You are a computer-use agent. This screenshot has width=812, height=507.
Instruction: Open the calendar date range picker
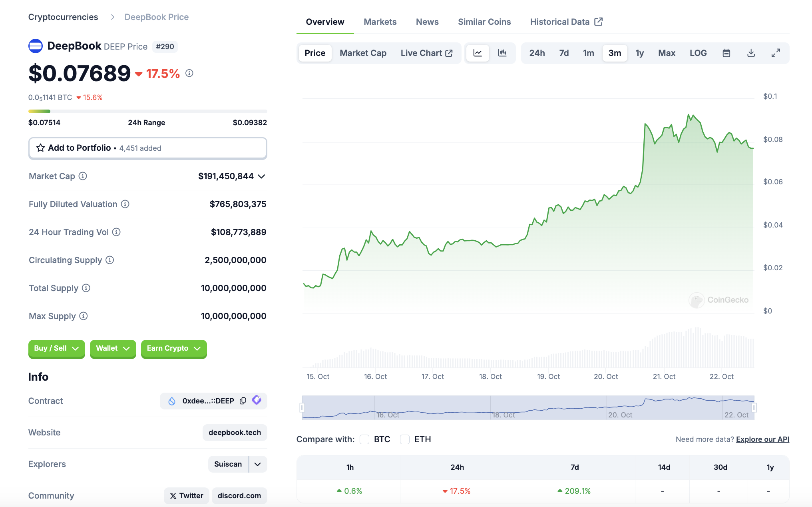pos(726,53)
